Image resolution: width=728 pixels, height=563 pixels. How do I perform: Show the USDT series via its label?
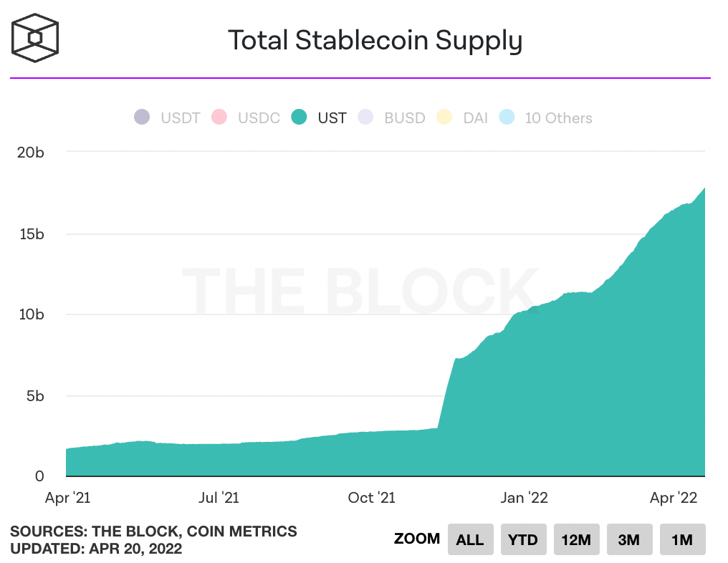pyautogui.click(x=180, y=118)
